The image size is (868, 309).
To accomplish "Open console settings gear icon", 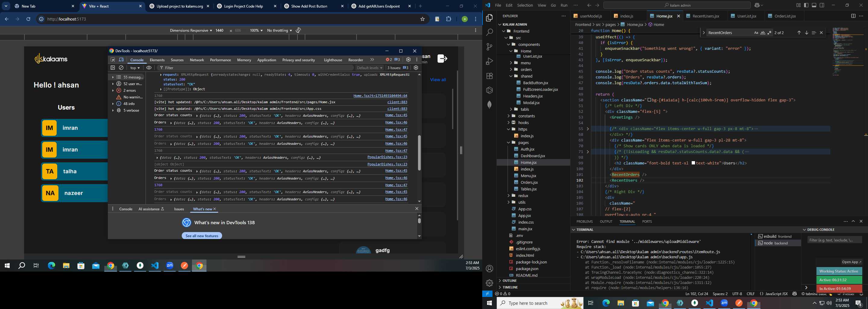I will click(x=416, y=68).
